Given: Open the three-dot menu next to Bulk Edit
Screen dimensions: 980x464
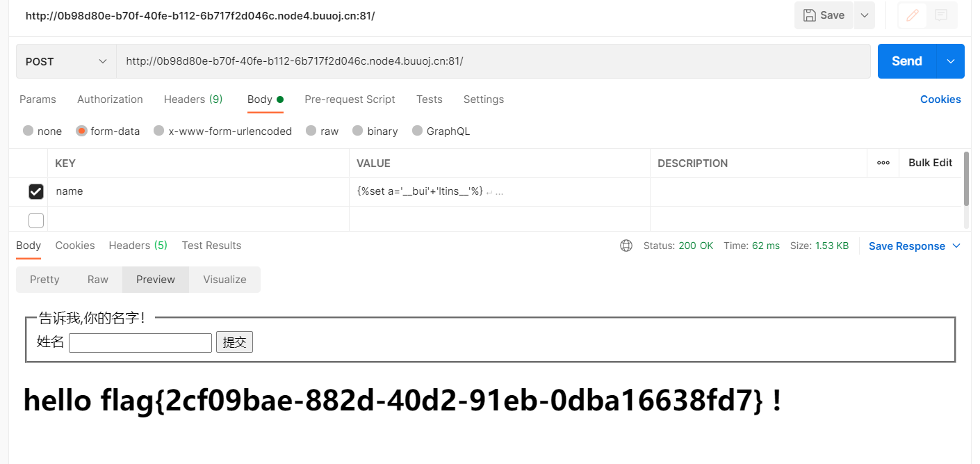Looking at the screenshot, I should point(883,163).
